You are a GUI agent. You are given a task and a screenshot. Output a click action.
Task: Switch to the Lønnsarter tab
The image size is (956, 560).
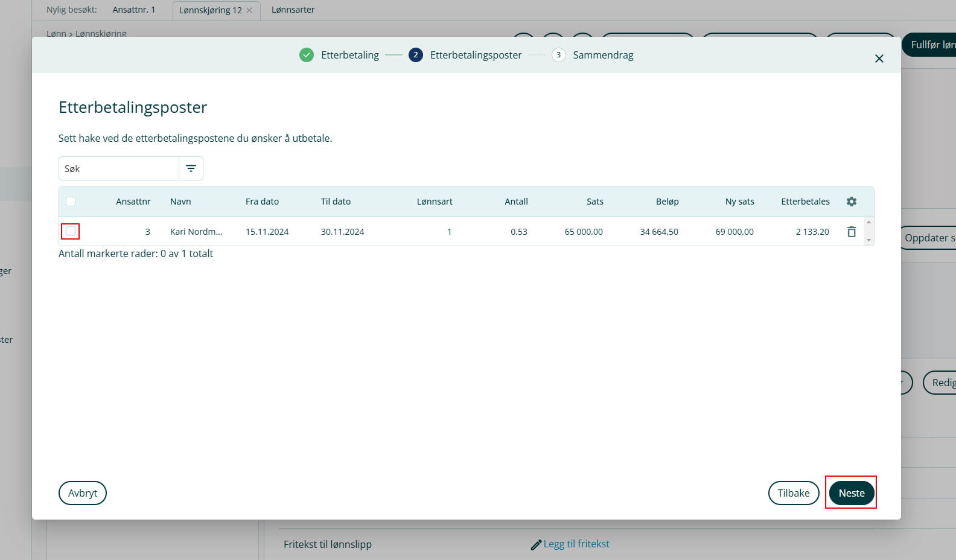(x=293, y=10)
